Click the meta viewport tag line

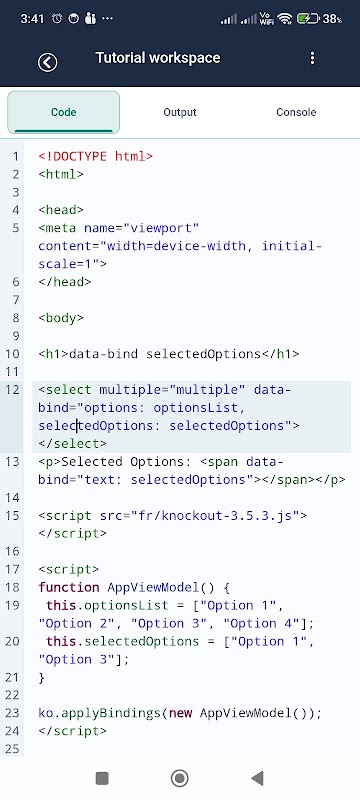tap(180, 246)
